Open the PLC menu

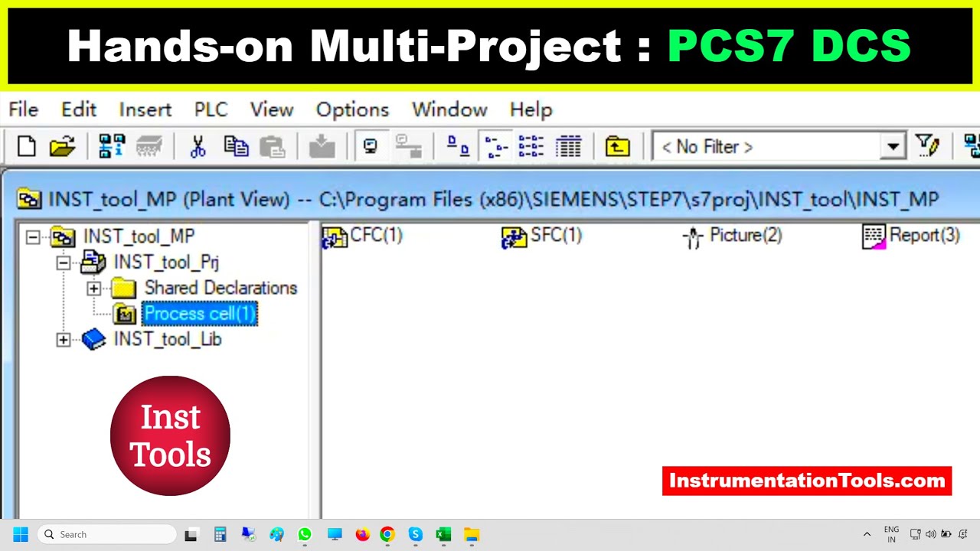point(211,109)
